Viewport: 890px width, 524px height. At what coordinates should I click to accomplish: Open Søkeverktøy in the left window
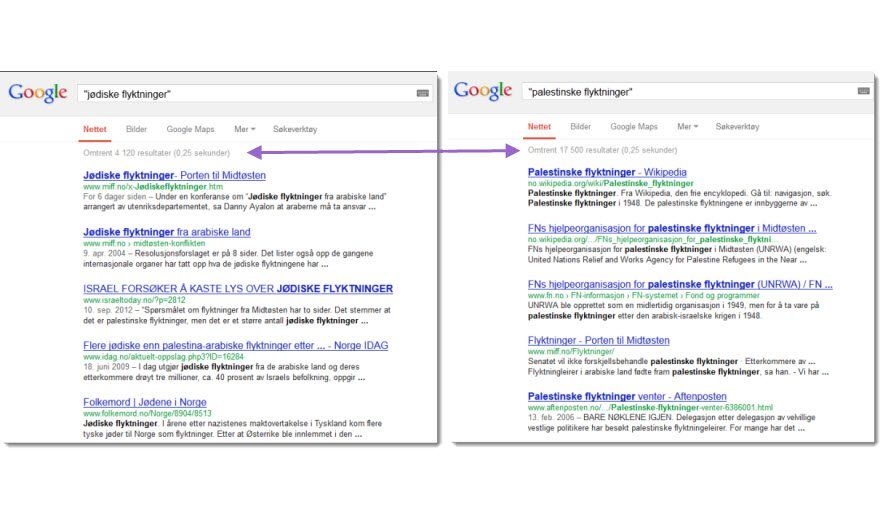click(295, 129)
